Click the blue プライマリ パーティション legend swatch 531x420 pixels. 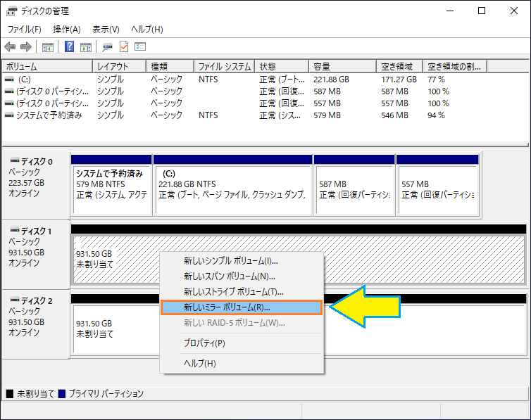[62, 394]
